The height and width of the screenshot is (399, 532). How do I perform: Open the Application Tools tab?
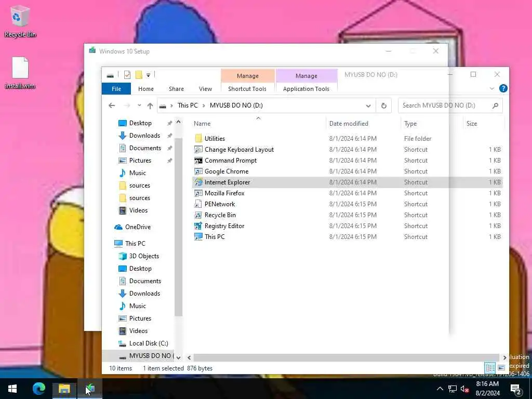click(x=306, y=88)
